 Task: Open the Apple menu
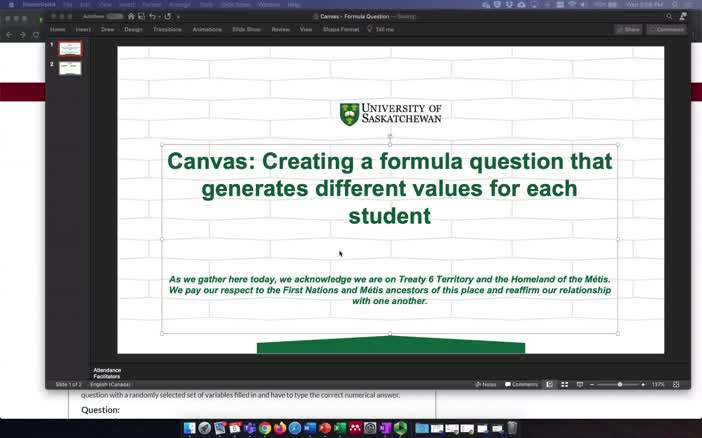tap(11, 4)
